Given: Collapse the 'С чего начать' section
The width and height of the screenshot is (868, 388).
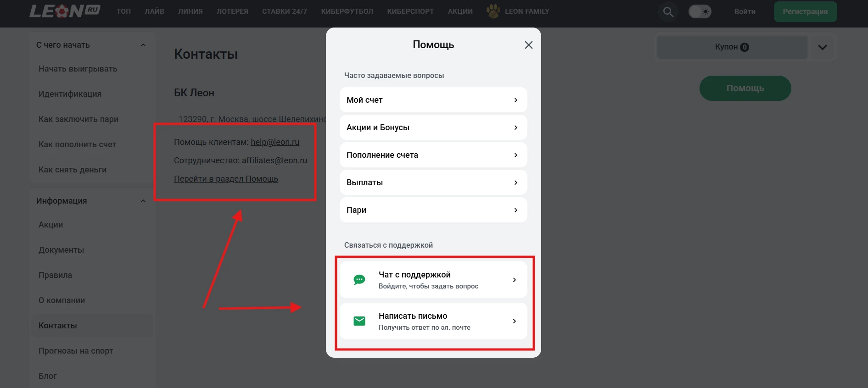Looking at the screenshot, I should [x=143, y=45].
